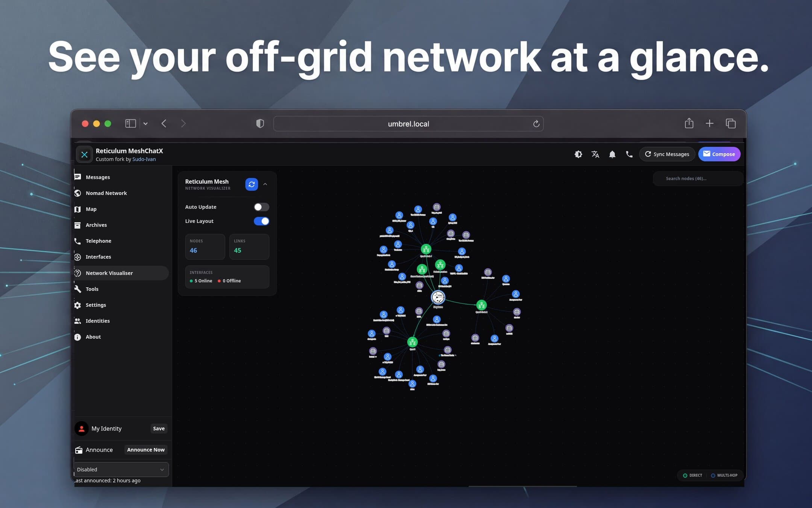
Task: Go back with the browser back arrow
Action: coord(164,123)
